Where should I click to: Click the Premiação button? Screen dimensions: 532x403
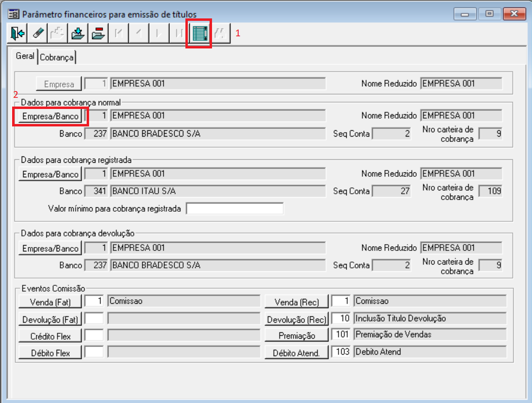297,336
